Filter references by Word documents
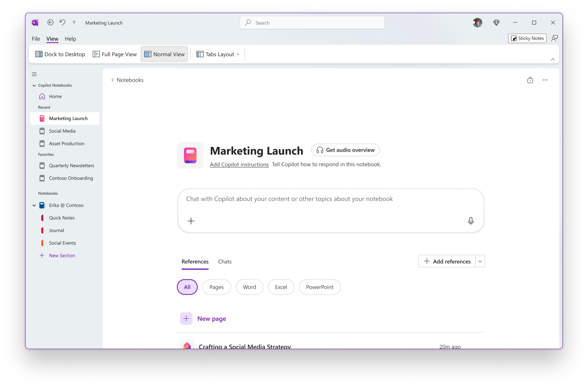588x387 pixels. 249,287
